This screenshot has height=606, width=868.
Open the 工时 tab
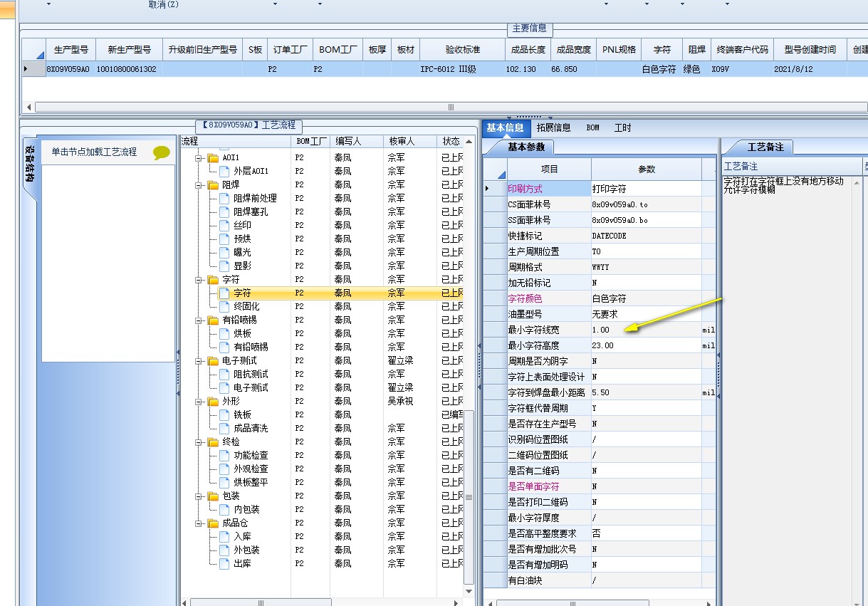point(623,128)
